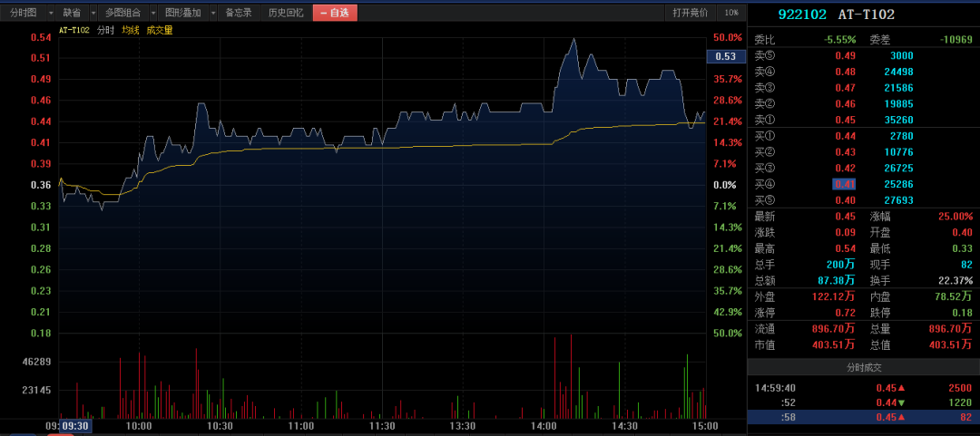Select the highlighted :58 trade row

863,417
